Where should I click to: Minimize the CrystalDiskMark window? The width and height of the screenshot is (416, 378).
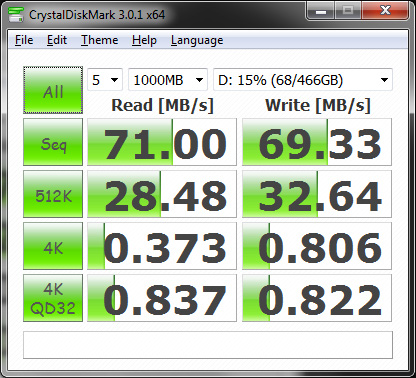click(321, 11)
